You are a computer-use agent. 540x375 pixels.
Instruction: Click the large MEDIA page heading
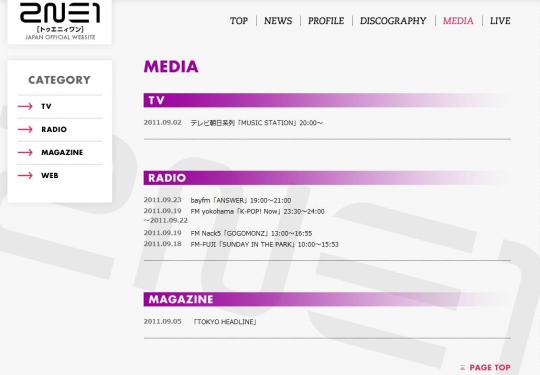(x=171, y=66)
